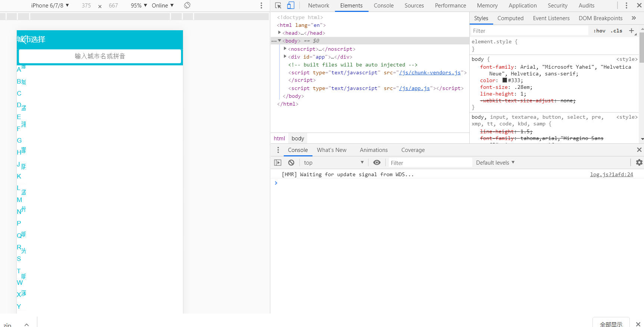Open the iPhone 6/7/8 device dropdown
The height and width of the screenshot is (327, 644).
pos(50,5)
